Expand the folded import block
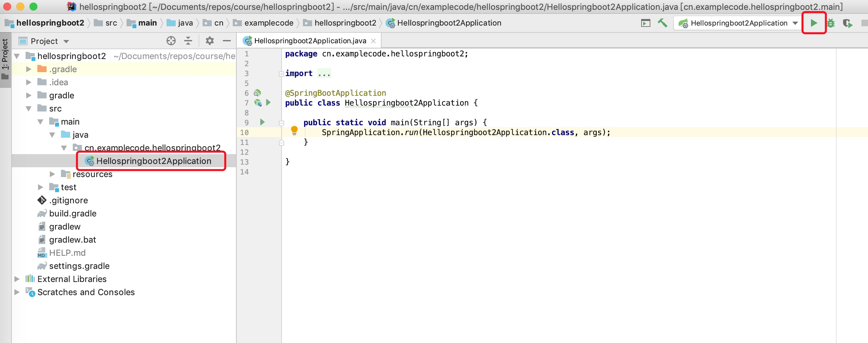This screenshot has height=343, width=868. coord(281,74)
